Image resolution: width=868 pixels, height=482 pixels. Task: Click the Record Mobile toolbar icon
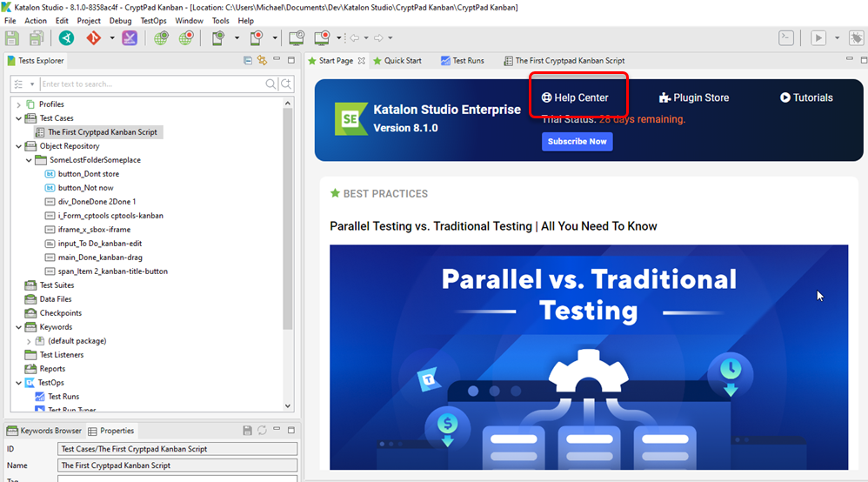coord(257,37)
